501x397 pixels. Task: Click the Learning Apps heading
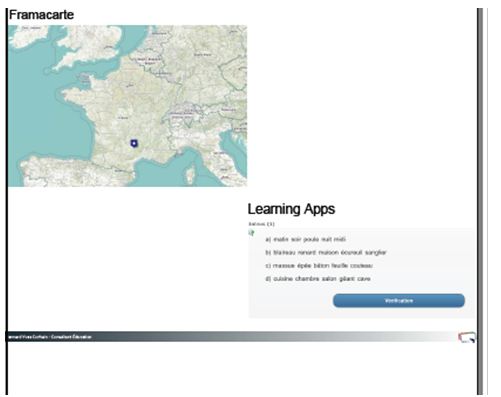[x=291, y=209]
